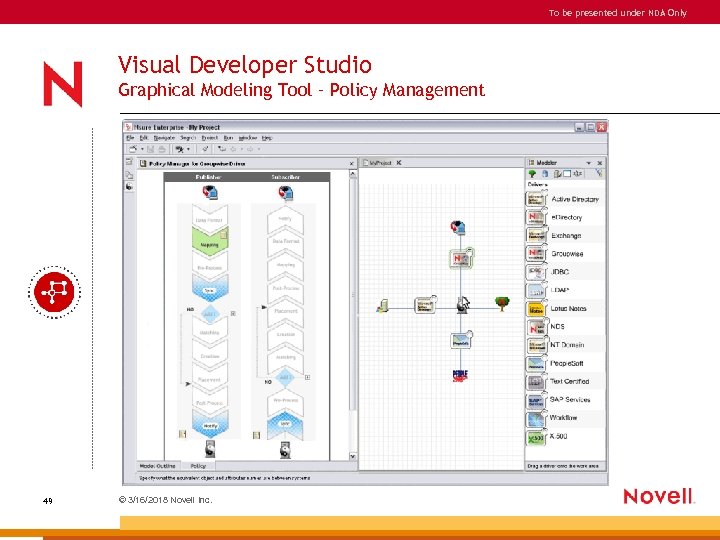Click the scroll down arrow in Policy Manager
Viewport: 720px width, 540px height.
(353, 456)
